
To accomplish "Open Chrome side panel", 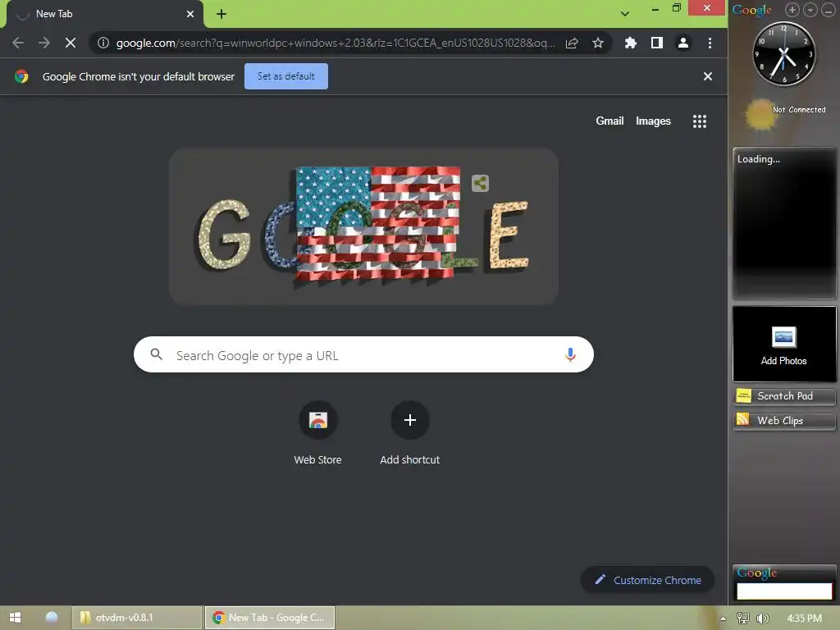I will [657, 43].
